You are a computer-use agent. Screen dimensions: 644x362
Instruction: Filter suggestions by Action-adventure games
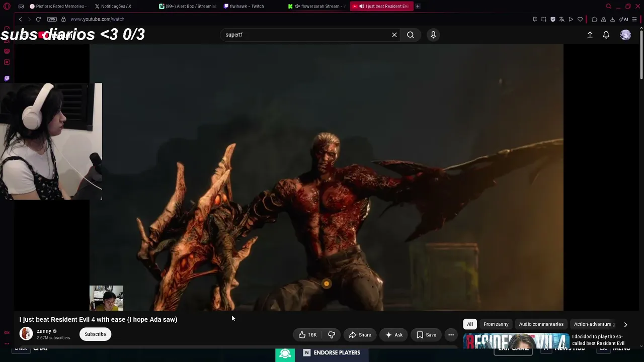[593, 324]
